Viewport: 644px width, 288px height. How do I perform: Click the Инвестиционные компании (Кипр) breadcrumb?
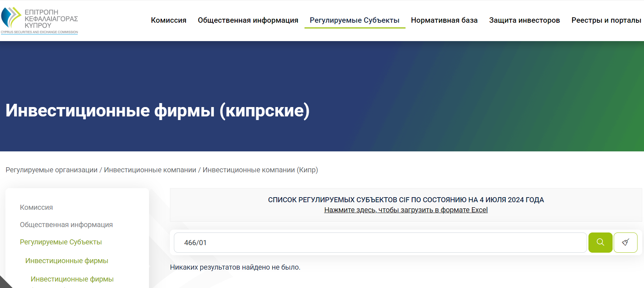click(260, 170)
